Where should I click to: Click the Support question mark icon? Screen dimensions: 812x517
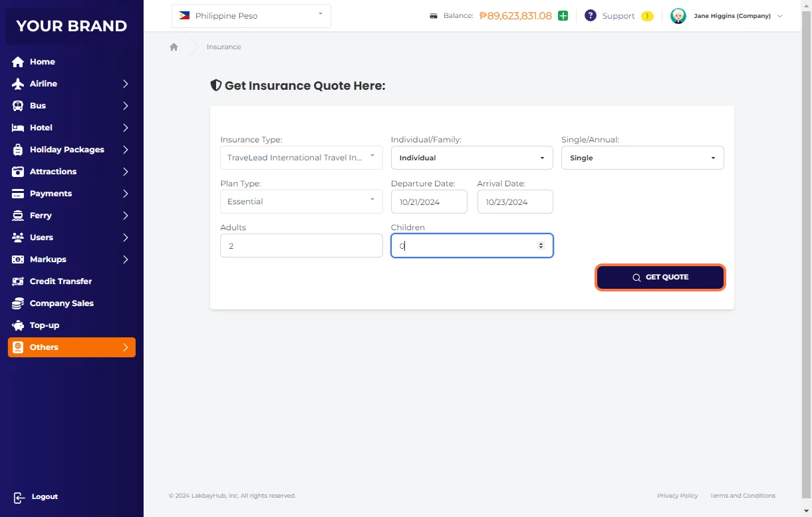[590, 16]
